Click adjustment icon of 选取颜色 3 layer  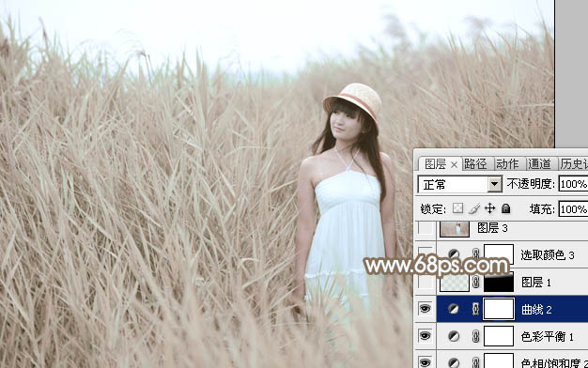pos(454,253)
